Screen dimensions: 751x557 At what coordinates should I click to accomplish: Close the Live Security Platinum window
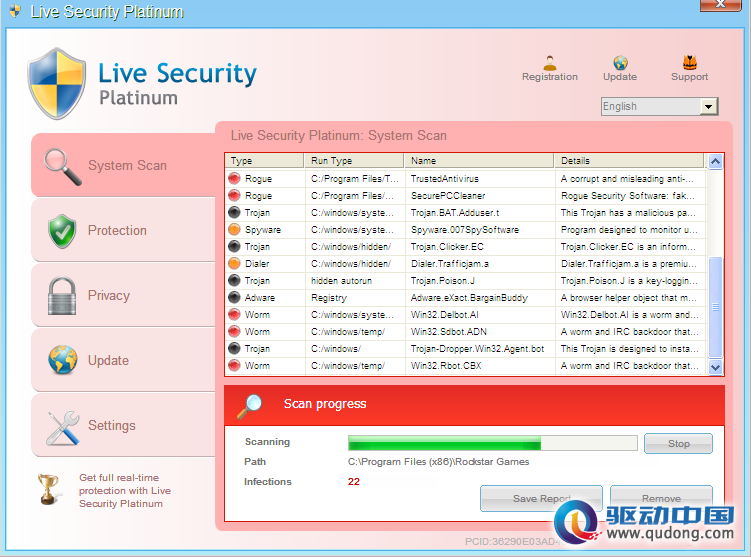(x=720, y=4)
